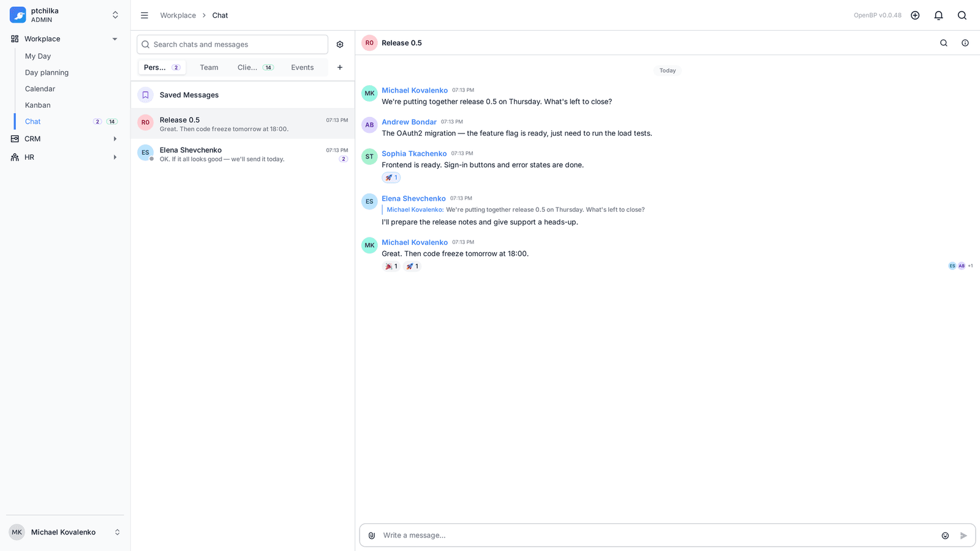The height and width of the screenshot is (551, 980).
Task: Open global search in the top bar
Action: [x=962, y=15]
